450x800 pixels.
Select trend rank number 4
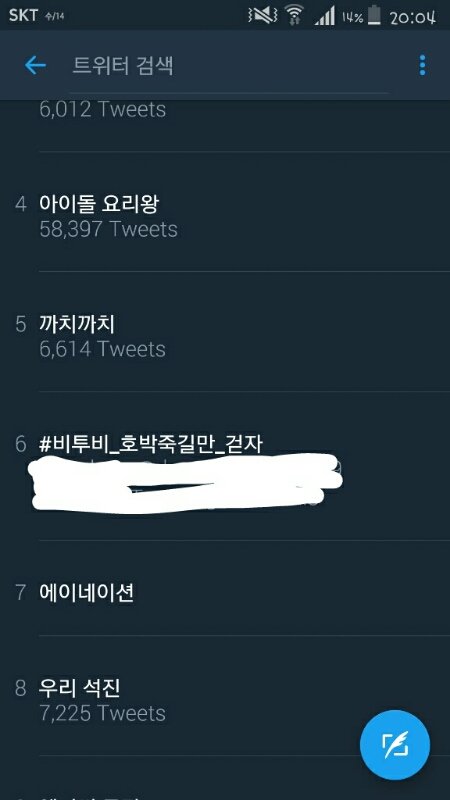(20, 204)
